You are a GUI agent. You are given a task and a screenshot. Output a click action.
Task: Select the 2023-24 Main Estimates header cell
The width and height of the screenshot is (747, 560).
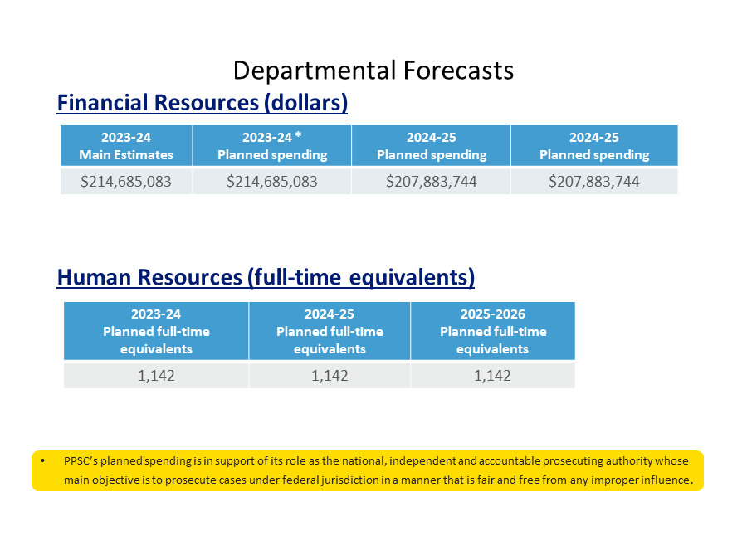tap(126, 145)
